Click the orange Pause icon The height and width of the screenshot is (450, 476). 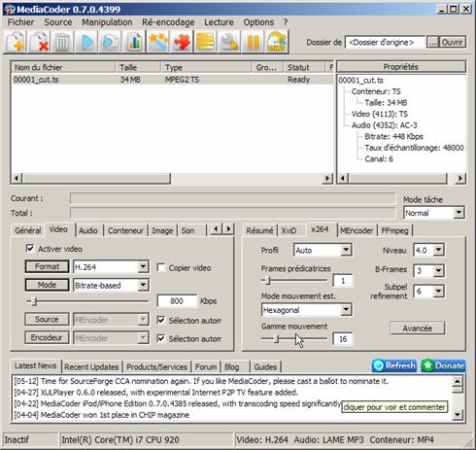point(253,42)
